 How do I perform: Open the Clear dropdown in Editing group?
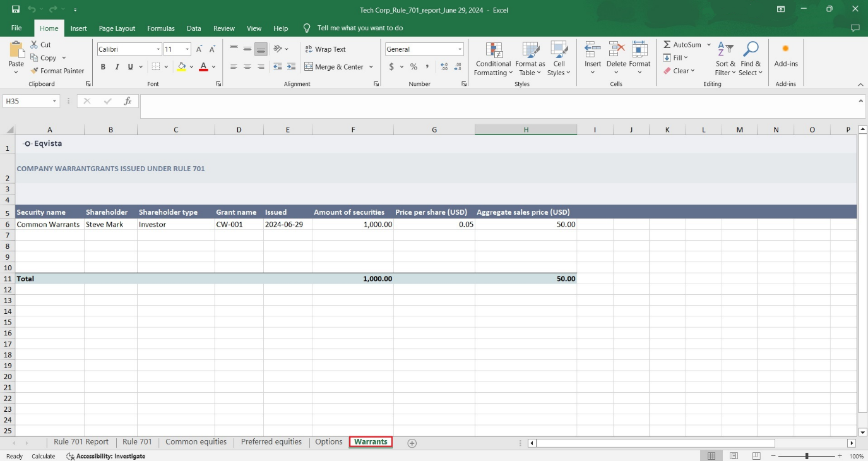(x=679, y=71)
